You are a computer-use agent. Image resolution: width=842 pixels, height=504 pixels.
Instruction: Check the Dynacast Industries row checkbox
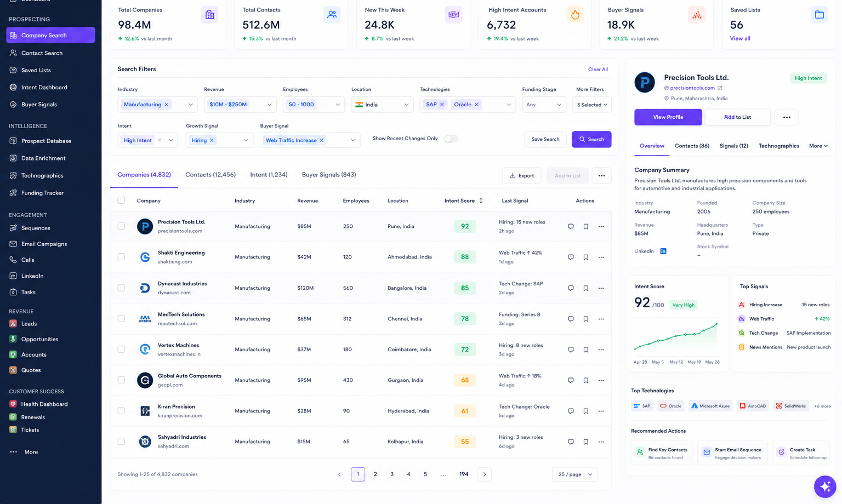coord(121,288)
